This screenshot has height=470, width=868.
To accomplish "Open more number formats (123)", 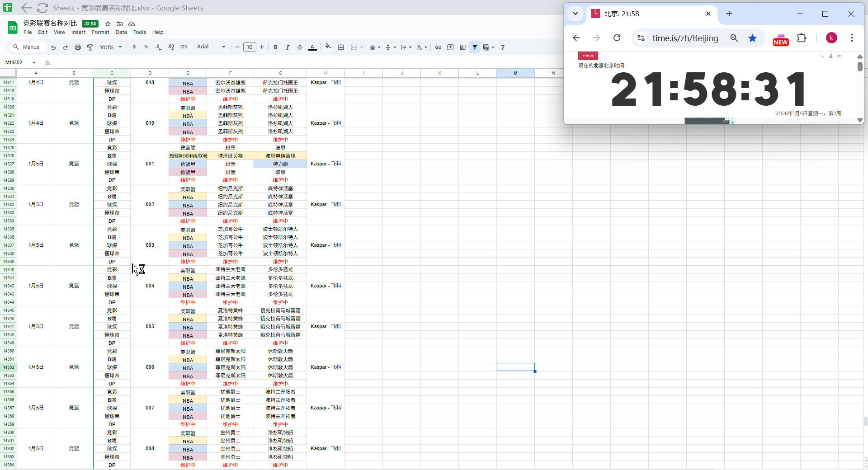I will tap(183, 47).
